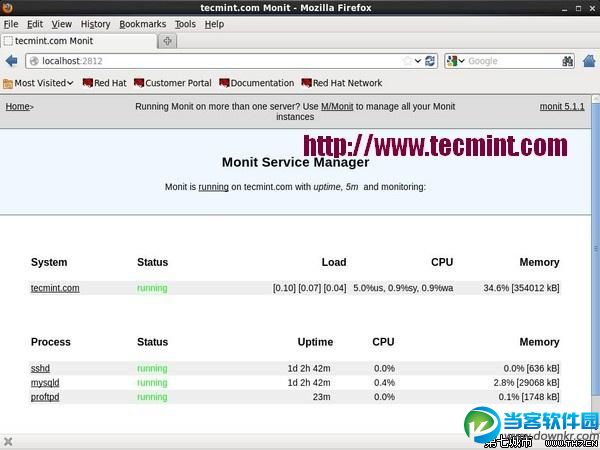Expand the URL history dropdown arrow
The image size is (600, 450).
pyautogui.click(x=418, y=61)
